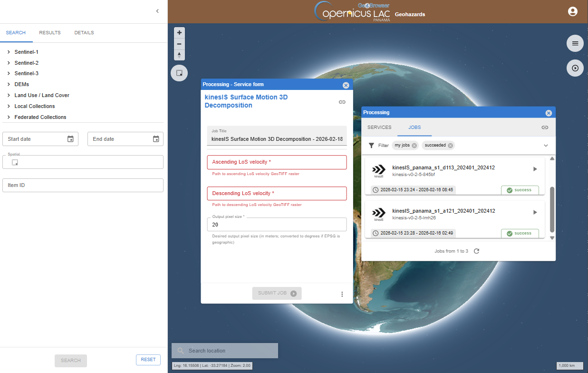Viewport: 588px width, 373px height.
Task: Click the Ascending LoS velocity input field
Action: click(277, 162)
